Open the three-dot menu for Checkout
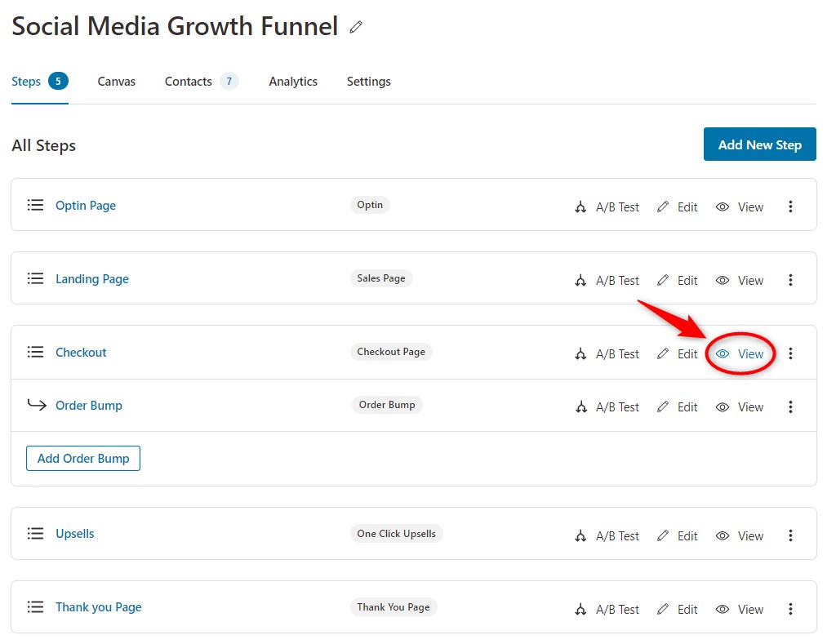The width and height of the screenshot is (827, 644). (790, 353)
